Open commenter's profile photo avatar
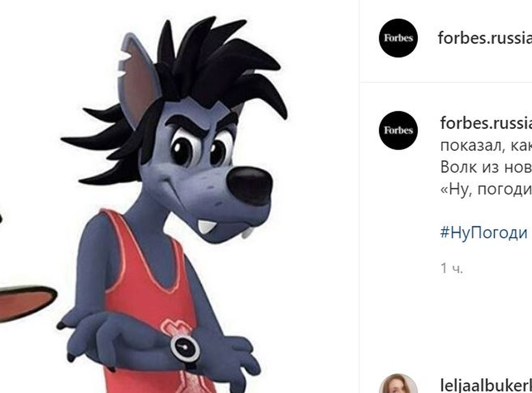The width and height of the screenshot is (532, 393). (x=398, y=384)
